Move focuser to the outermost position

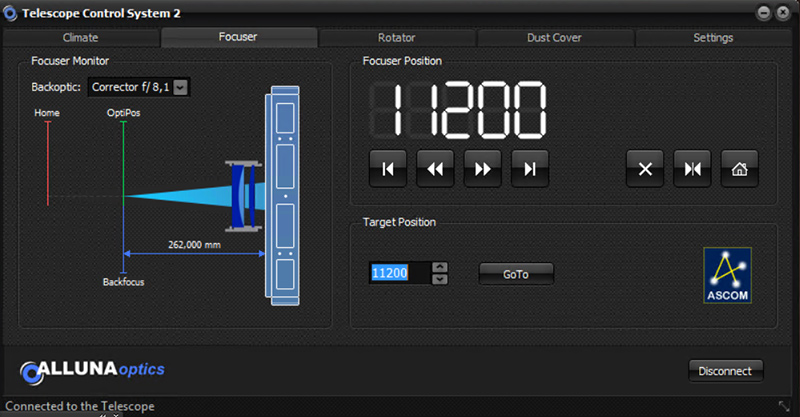pos(530,168)
